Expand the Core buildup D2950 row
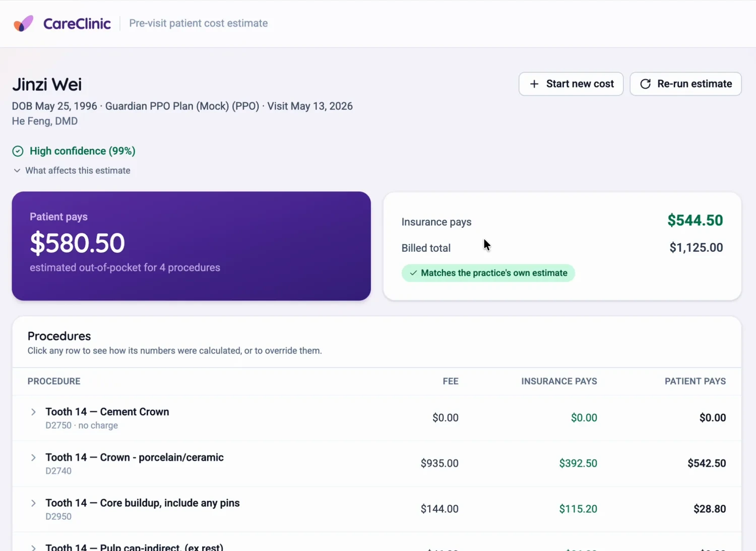Screen dimensions: 756x551 click(33, 503)
